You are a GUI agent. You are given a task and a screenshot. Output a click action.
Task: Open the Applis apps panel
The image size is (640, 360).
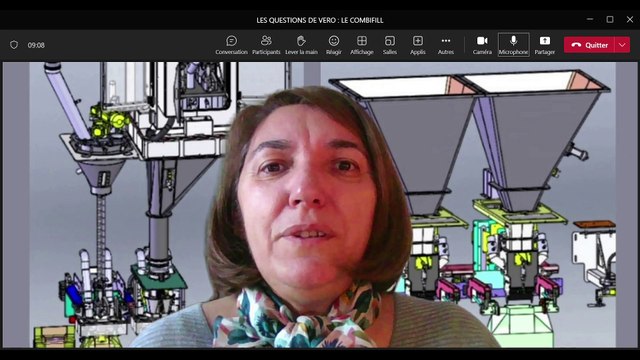click(x=418, y=45)
